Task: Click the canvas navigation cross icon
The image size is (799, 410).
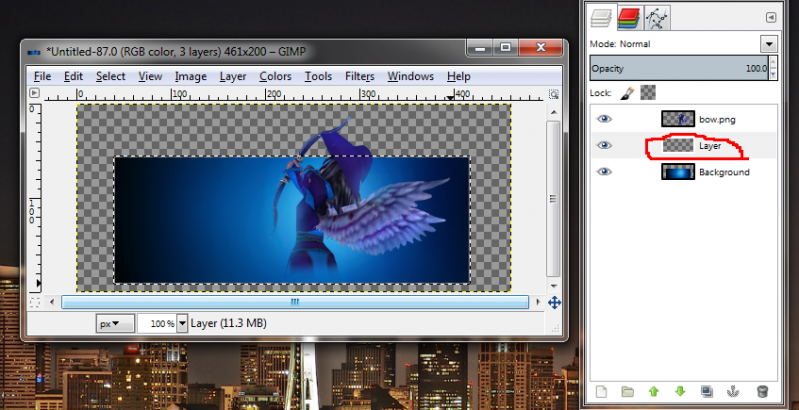Action: point(555,302)
